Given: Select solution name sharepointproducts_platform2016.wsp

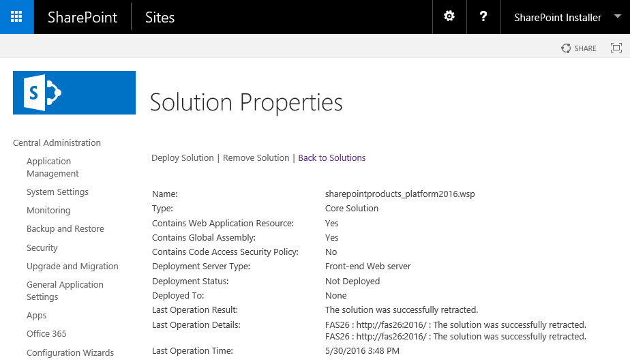Looking at the screenshot, I should (400, 194).
